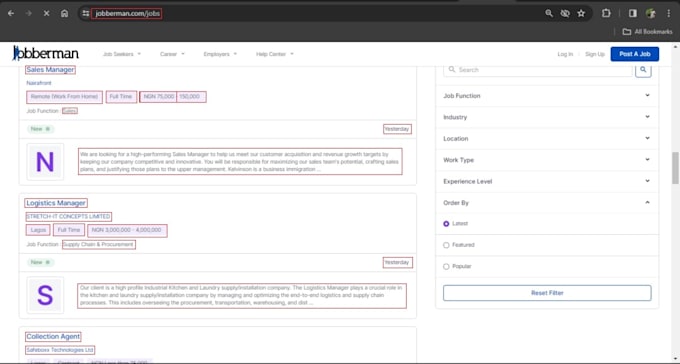Image resolution: width=680 pixels, height=364 pixels.
Task: Open the Employers dropdown menu
Action: pos(220,54)
